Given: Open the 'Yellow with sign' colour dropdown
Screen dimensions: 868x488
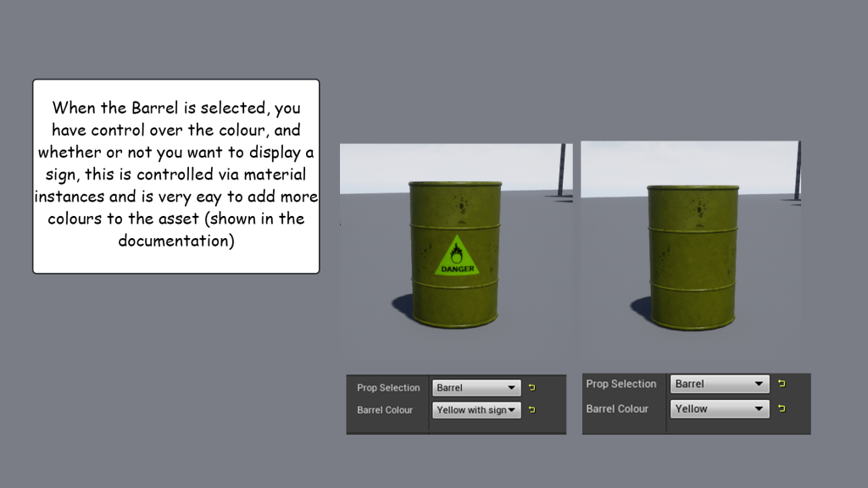Looking at the screenshot, I should pyautogui.click(x=476, y=410).
